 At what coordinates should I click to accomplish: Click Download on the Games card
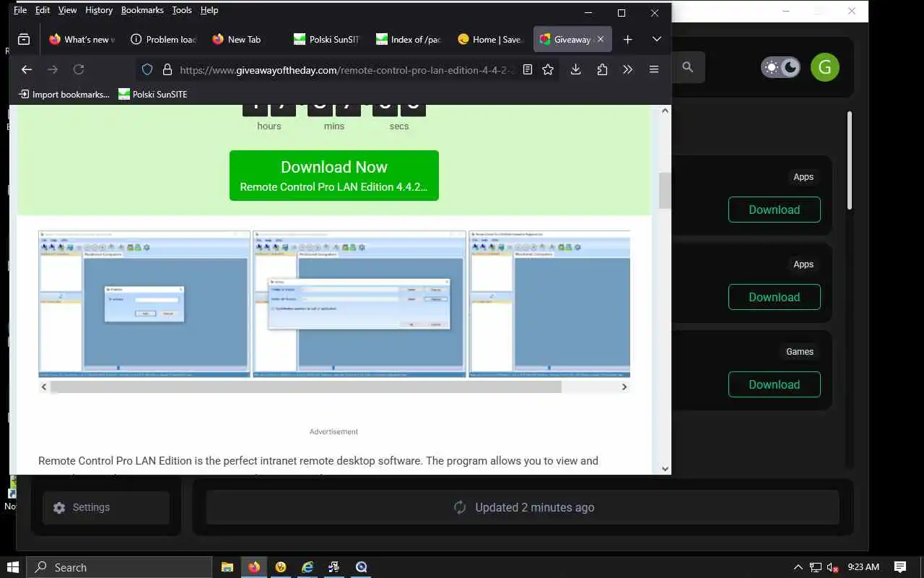[774, 384]
